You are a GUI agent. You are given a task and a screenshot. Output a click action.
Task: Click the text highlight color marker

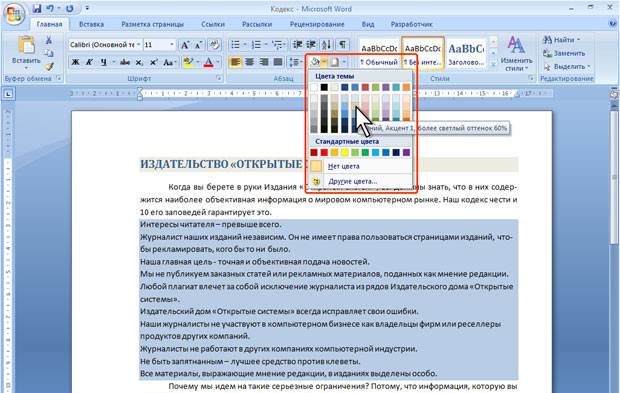click(x=188, y=62)
